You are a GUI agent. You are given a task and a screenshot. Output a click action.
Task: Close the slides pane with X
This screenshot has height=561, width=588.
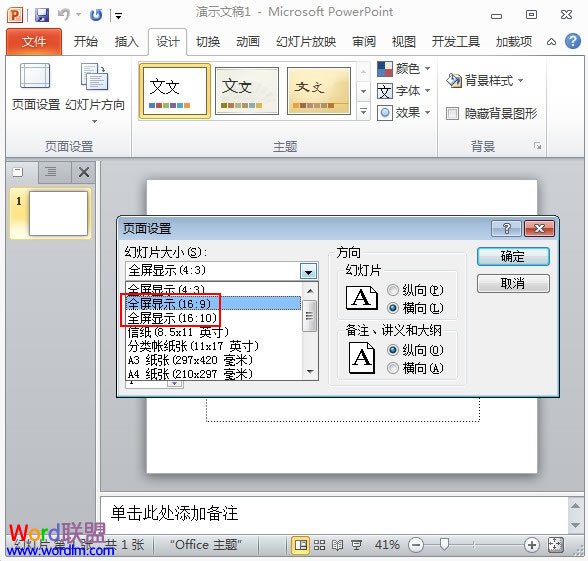84,172
